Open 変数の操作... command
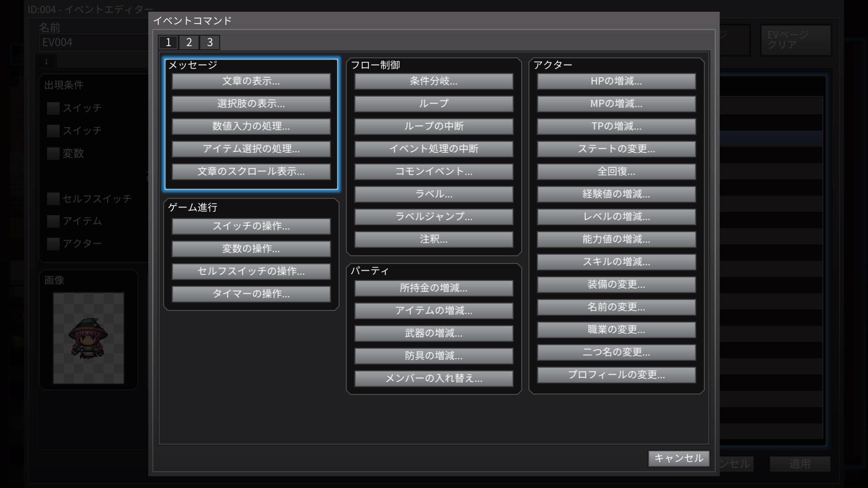The image size is (868, 488). 251,249
